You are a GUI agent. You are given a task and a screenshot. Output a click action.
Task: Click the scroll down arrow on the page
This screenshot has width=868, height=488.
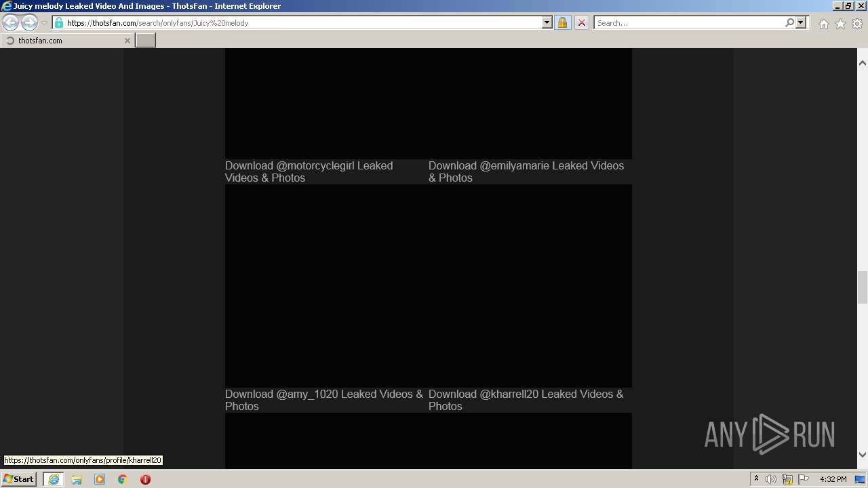[863, 455]
